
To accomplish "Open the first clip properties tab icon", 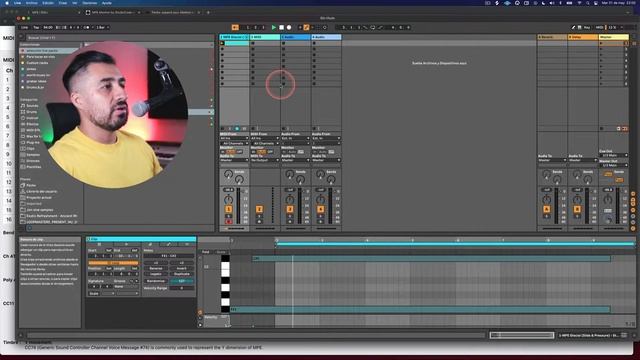I will [99, 244].
